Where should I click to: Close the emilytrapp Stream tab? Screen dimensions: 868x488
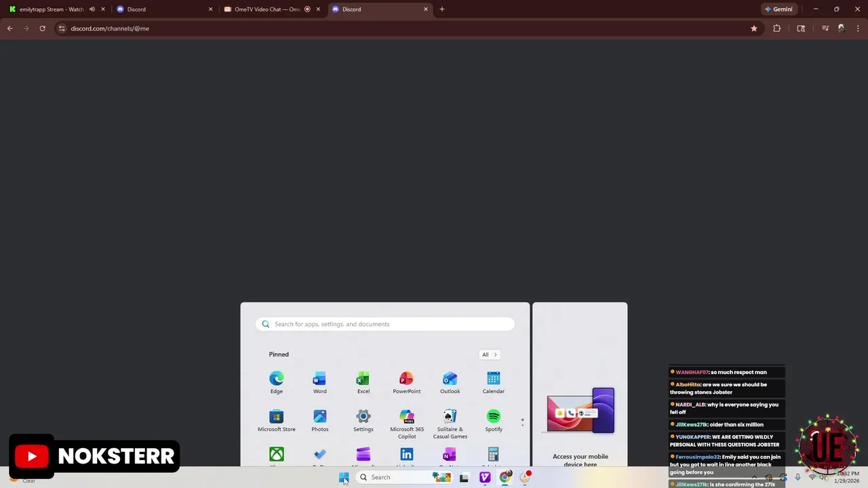click(x=103, y=9)
